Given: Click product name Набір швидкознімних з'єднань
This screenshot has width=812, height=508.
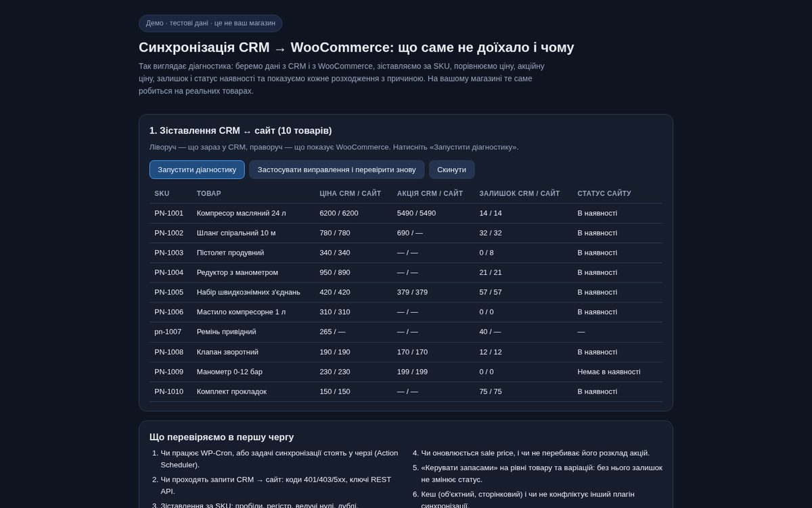Looking at the screenshot, I should (x=248, y=293).
